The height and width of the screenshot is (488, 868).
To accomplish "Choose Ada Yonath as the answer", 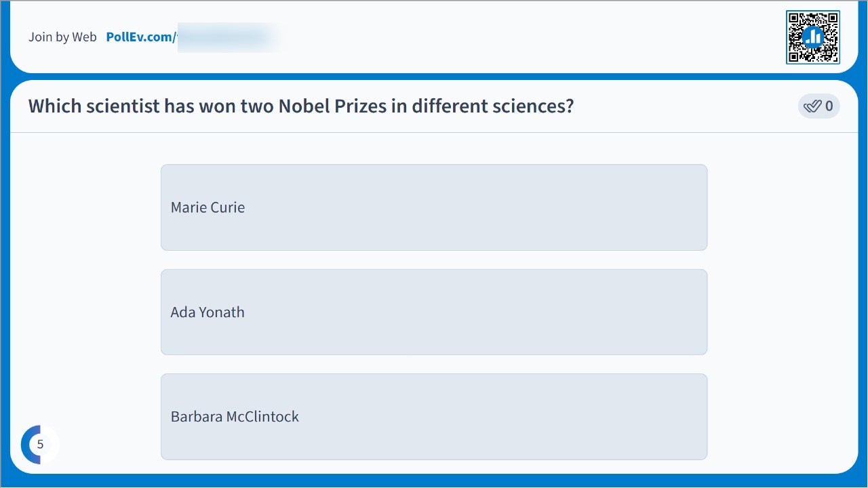I will tap(434, 312).
